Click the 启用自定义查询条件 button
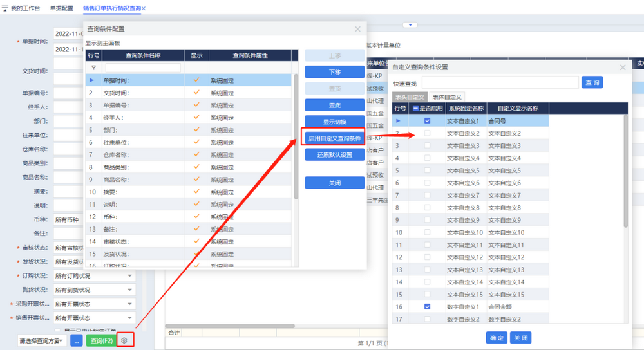The image size is (644, 350). 334,138
